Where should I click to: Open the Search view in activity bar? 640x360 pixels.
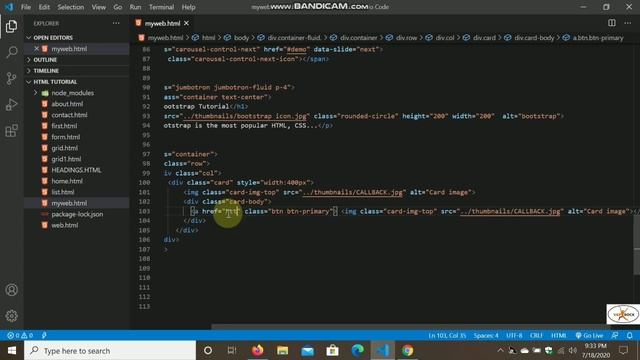(x=11, y=52)
